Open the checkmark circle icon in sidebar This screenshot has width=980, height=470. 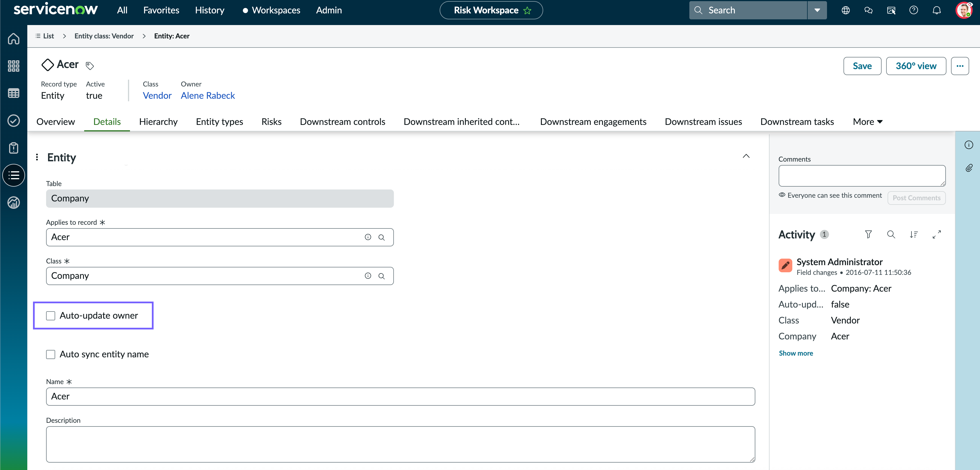click(x=14, y=121)
